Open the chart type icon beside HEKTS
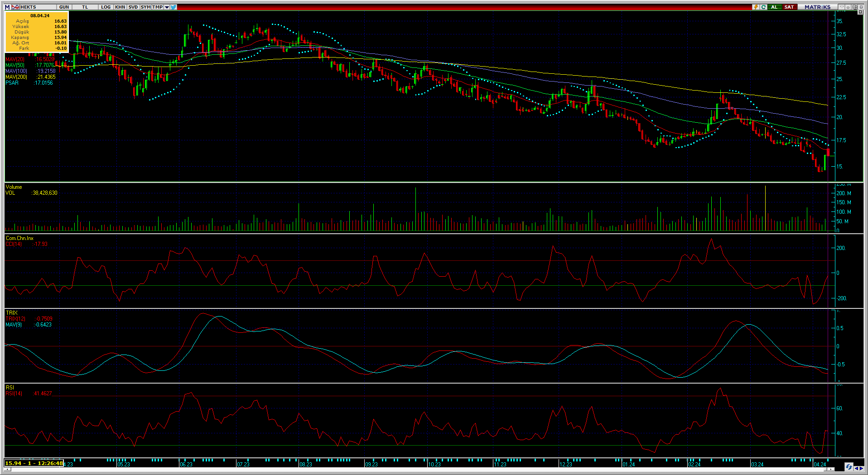Image resolution: width=868 pixels, height=475 pixels. tap(15, 7)
